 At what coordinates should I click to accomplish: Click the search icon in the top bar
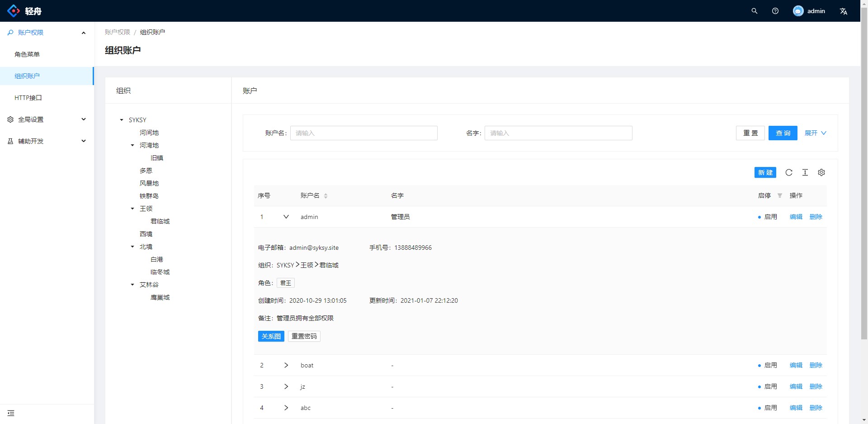click(754, 10)
